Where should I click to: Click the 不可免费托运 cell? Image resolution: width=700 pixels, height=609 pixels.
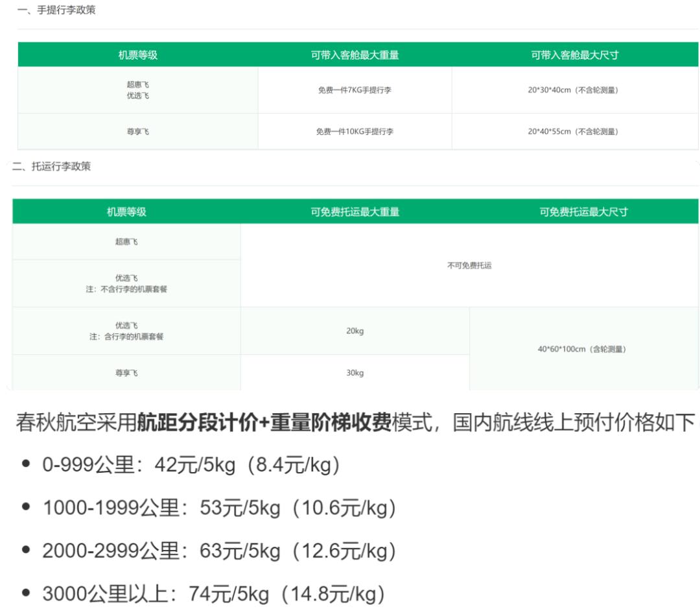(x=470, y=265)
